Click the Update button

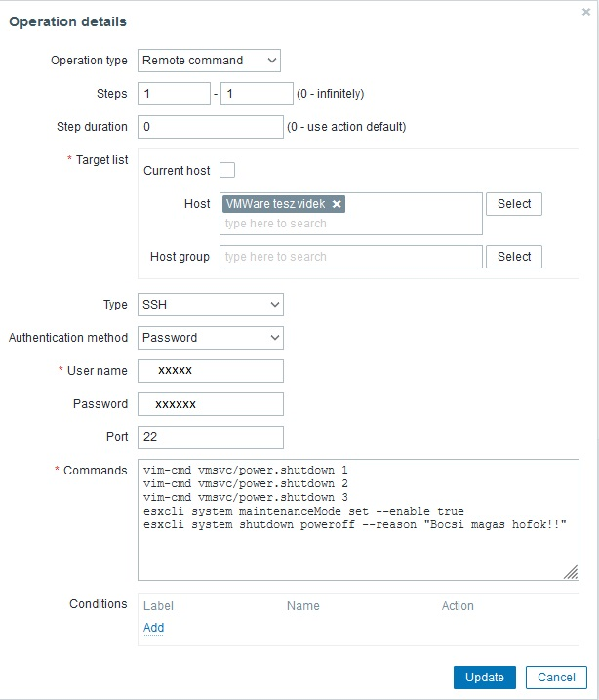click(484, 678)
